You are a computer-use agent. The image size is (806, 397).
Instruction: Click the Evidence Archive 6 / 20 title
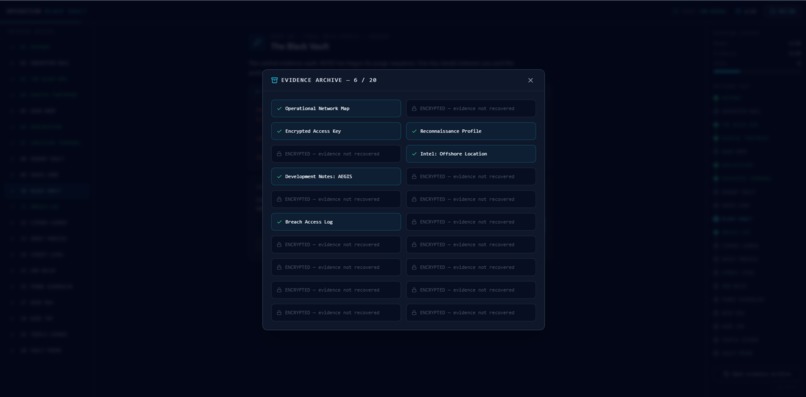click(x=328, y=80)
